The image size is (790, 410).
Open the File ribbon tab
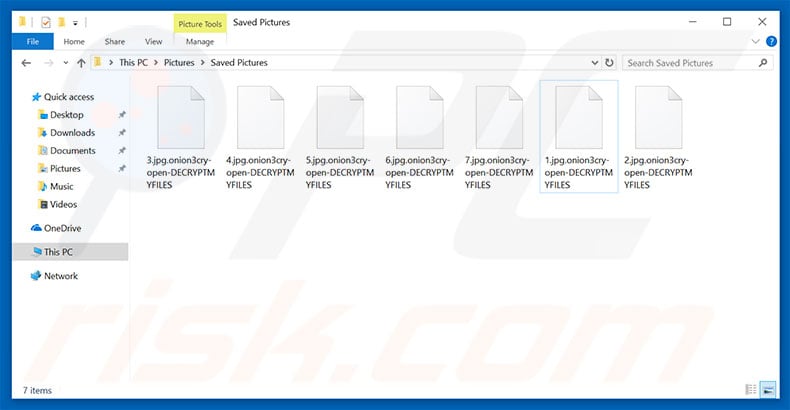[33, 42]
